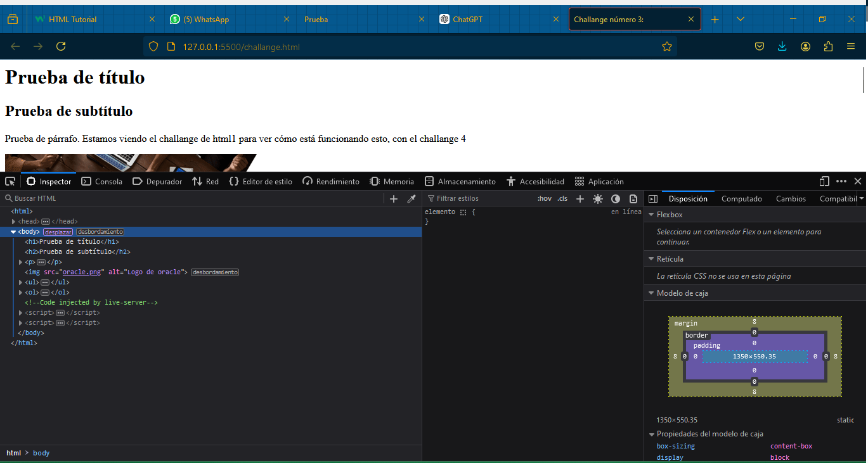Close the developer tools

click(858, 181)
